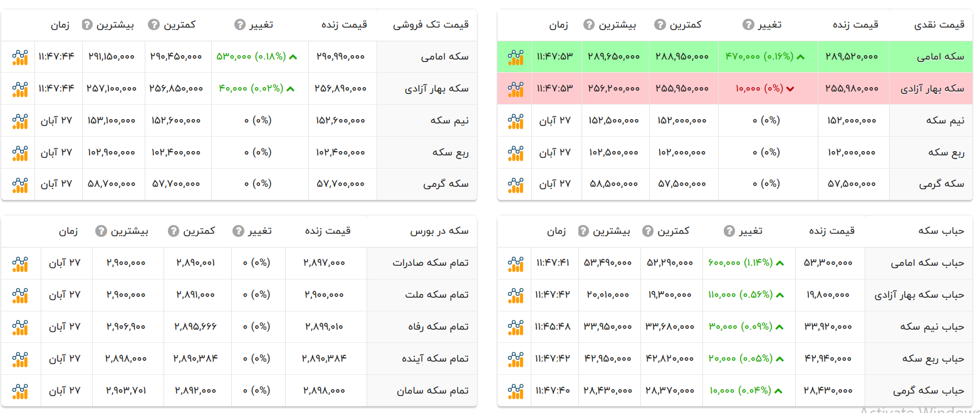Click help icon beside تغییر in سکه در بورس header
The image size is (980, 413).
coord(237,231)
